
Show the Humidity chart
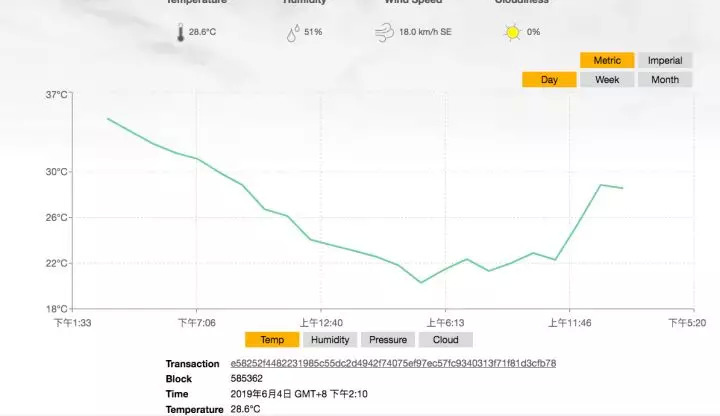click(x=330, y=340)
